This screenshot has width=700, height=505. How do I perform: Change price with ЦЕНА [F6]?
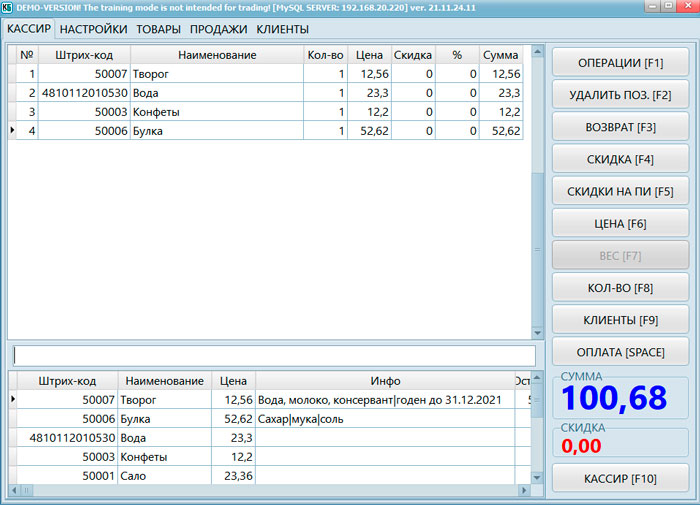click(621, 224)
